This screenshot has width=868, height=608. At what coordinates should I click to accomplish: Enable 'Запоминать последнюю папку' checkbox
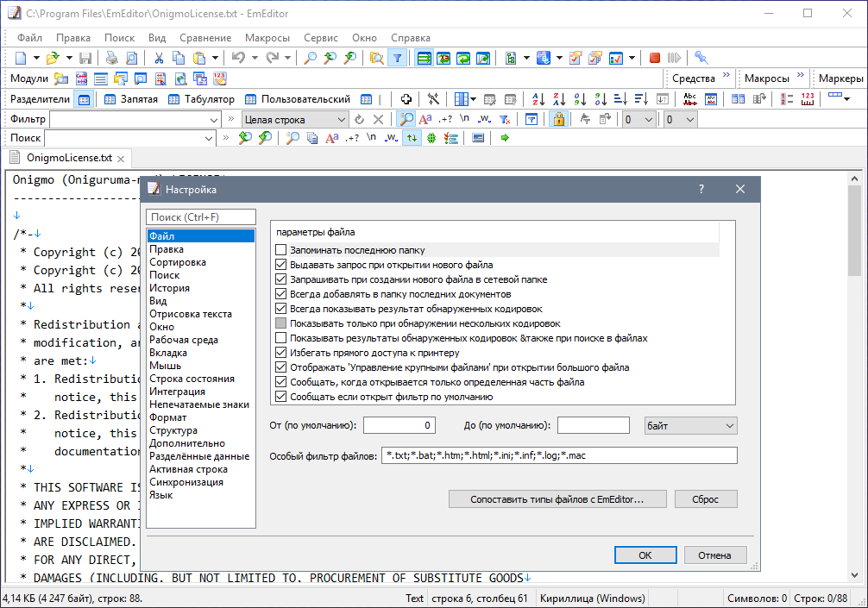280,250
